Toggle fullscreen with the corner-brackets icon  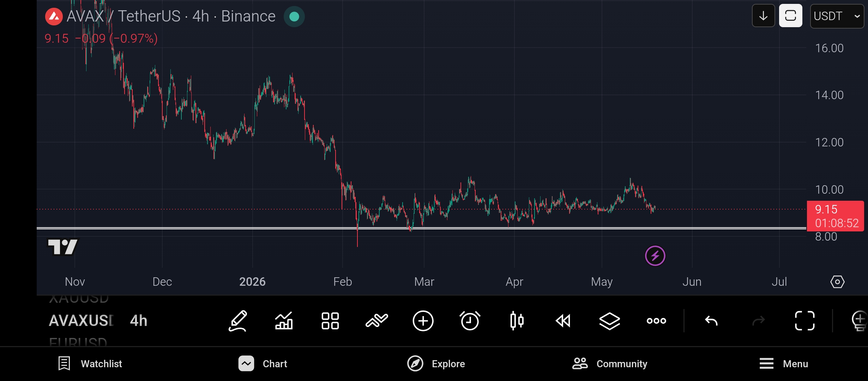click(x=805, y=321)
